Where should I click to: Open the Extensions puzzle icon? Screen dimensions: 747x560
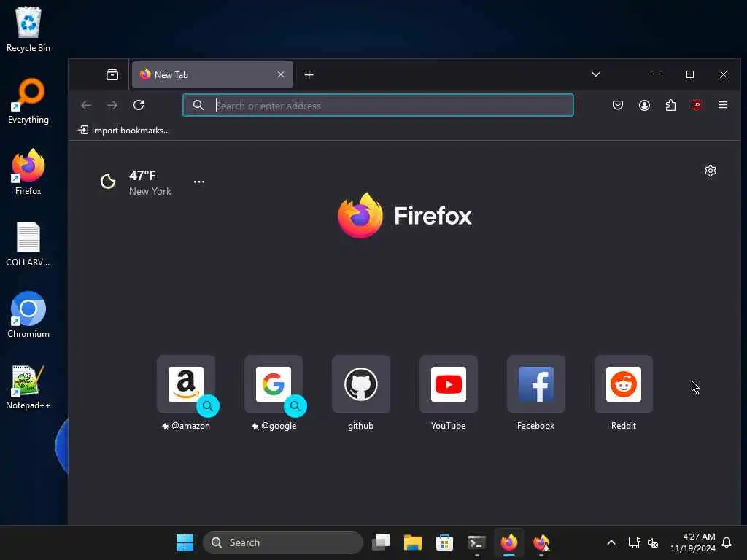[x=670, y=105]
